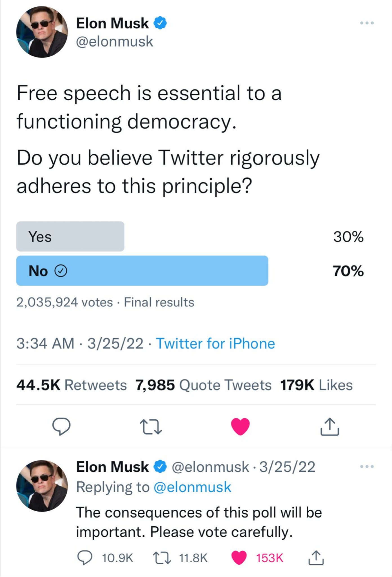Select the 'No' poll result bar

(x=142, y=271)
